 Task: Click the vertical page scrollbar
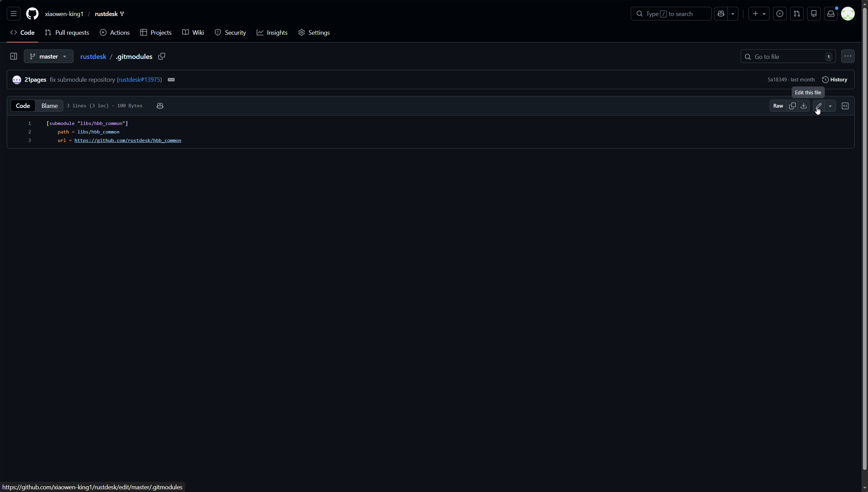tap(865, 238)
